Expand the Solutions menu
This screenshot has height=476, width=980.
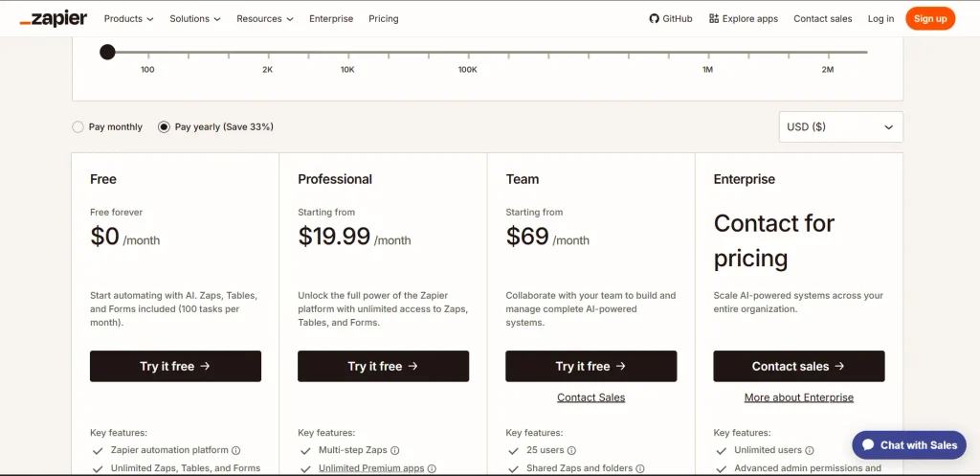195,19
